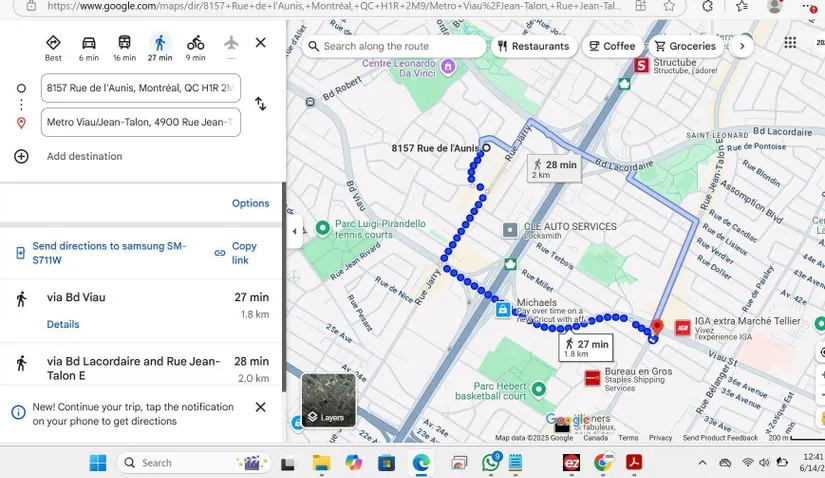The width and height of the screenshot is (825, 478).
Task: Open the Google apps grid
Action: (x=790, y=43)
